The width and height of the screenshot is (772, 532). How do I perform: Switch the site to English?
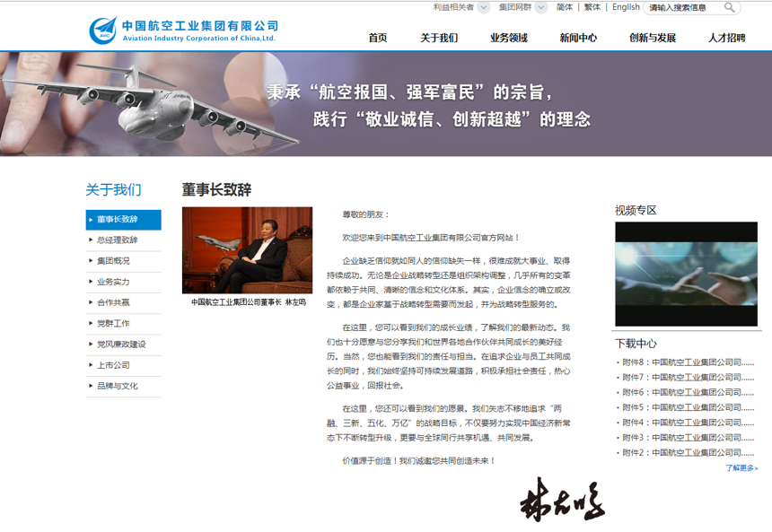point(626,7)
